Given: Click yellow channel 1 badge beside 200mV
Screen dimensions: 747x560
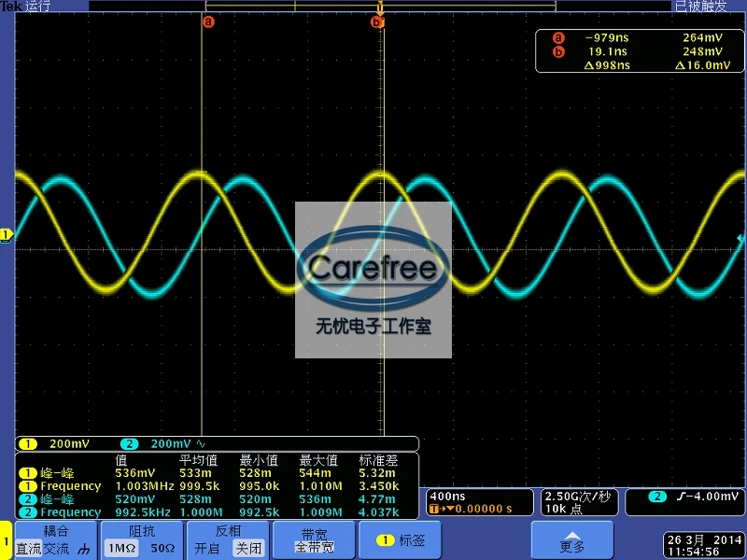Looking at the screenshot, I should 28,444.
